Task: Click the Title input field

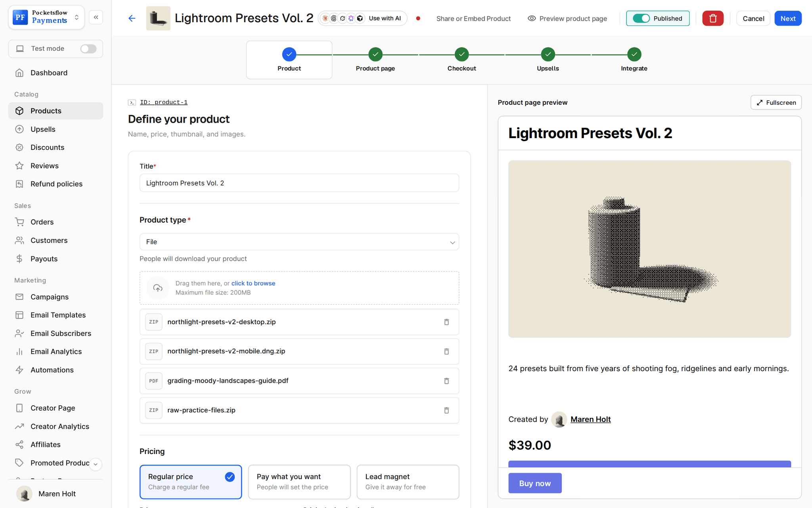Action: click(x=299, y=183)
